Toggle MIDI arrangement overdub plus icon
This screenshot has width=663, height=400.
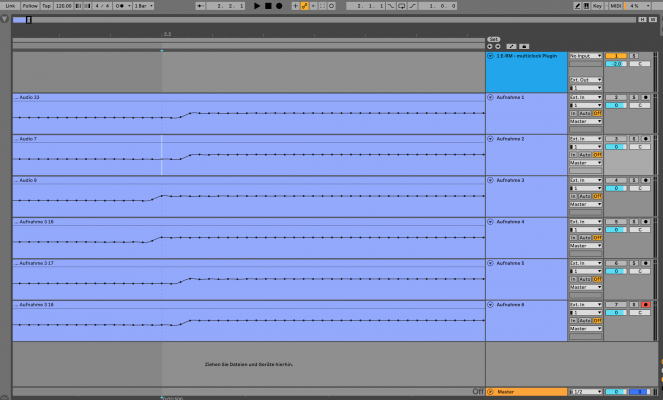(x=296, y=6)
